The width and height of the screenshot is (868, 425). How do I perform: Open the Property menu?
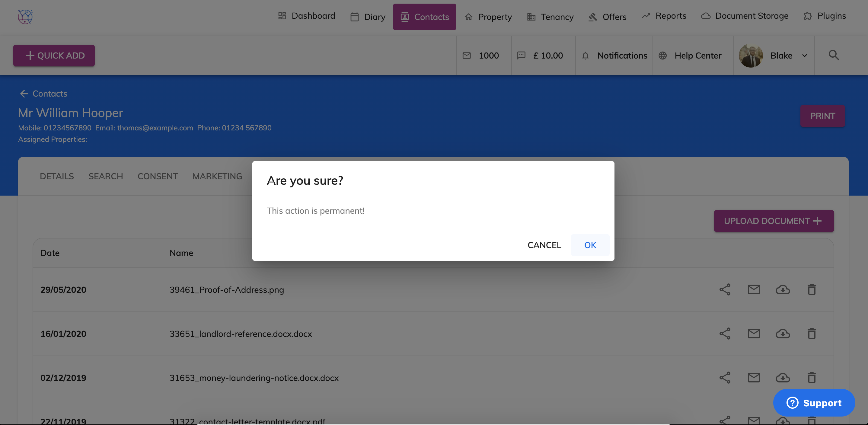488,17
